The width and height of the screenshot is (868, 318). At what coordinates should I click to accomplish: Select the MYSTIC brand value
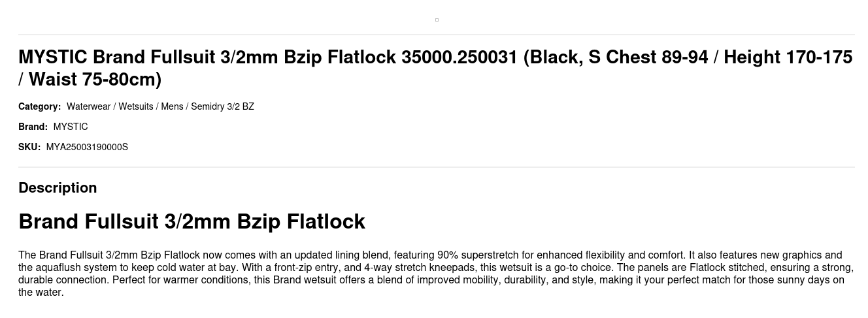71,127
